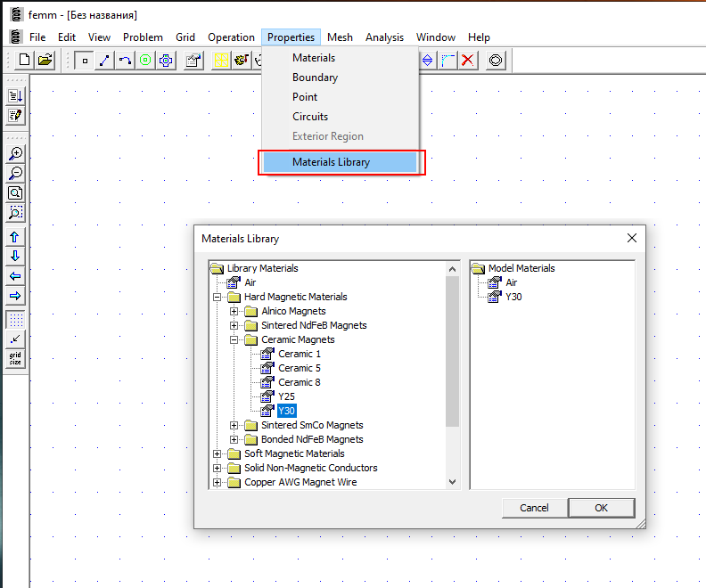Select Ceramic 1 in Library Materials
Viewport: 706px width, 588px height.
pyautogui.click(x=300, y=354)
